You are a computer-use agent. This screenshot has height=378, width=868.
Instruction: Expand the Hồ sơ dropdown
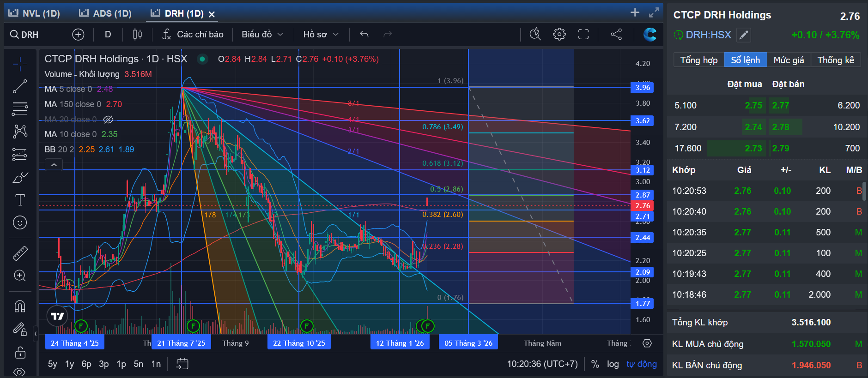(x=321, y=35)
